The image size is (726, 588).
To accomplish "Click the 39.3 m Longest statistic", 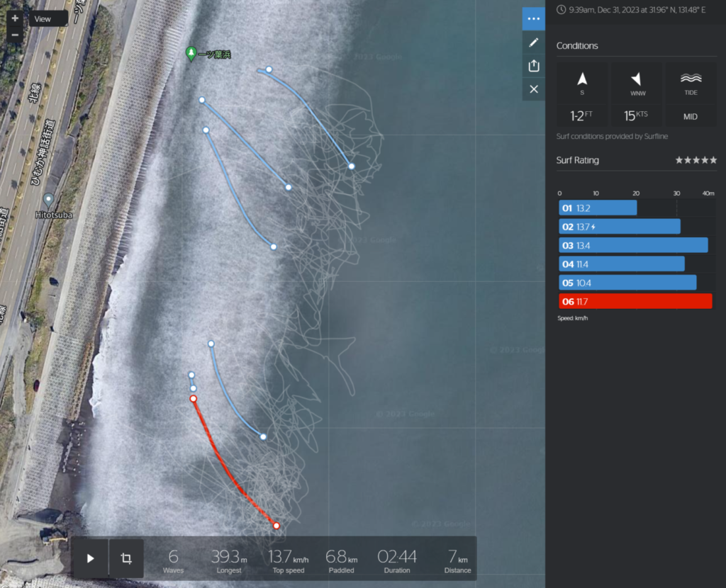I will (x=229, y=560).
